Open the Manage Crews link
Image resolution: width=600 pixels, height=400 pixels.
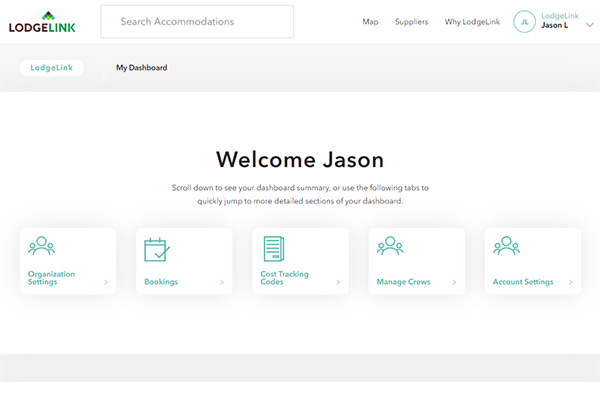pyautogui.click(x=403, y=282)
